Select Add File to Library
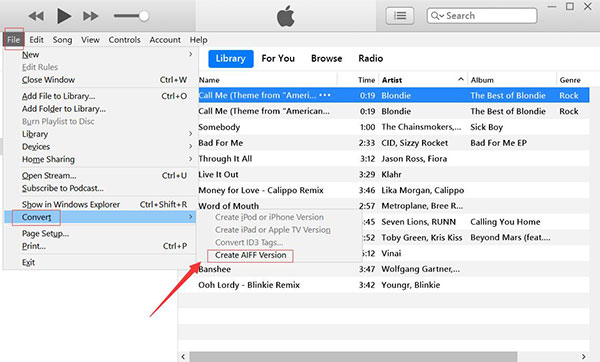This screenshot has height=362, width=600. [101, 96]
